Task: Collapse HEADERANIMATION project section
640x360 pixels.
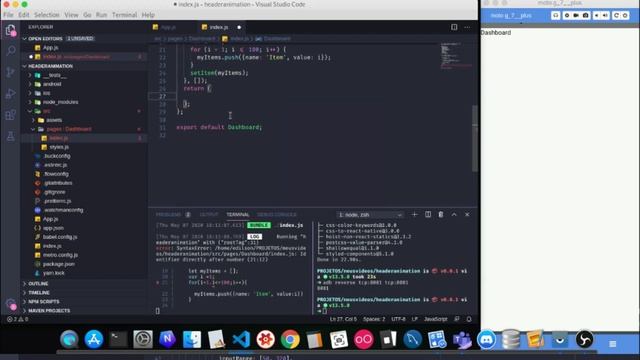Action: coord(84,66)
